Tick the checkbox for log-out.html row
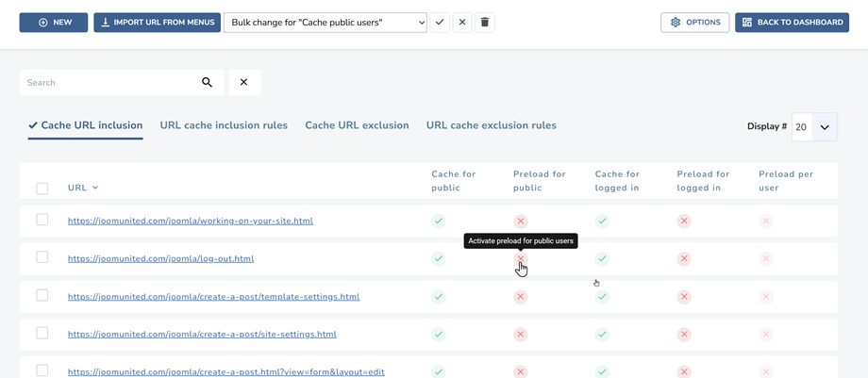 coord(42,257)
